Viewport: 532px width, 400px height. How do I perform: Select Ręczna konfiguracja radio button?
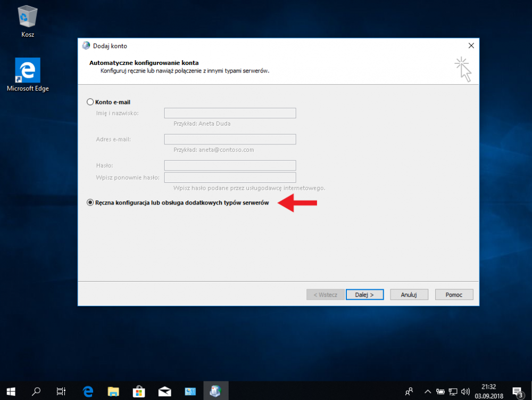point(90,202)
